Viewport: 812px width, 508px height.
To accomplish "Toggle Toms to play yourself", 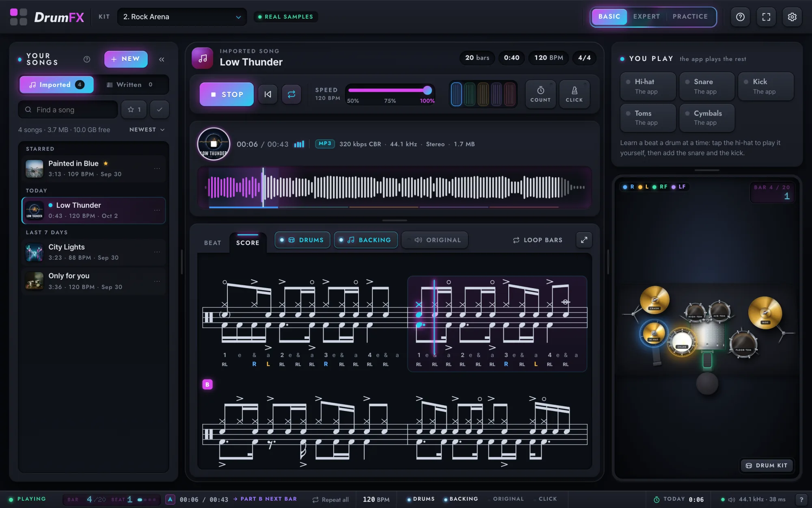I will point(648,117).
